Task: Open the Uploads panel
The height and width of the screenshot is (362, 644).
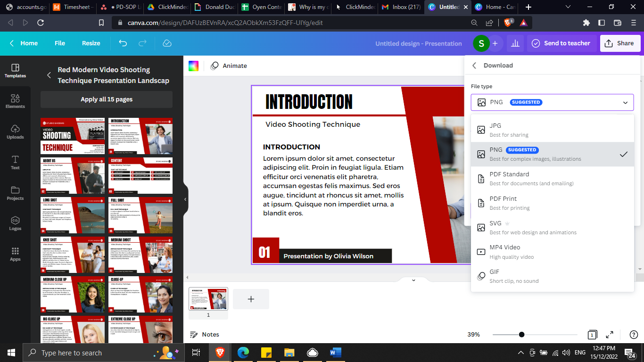Action: 15,132
